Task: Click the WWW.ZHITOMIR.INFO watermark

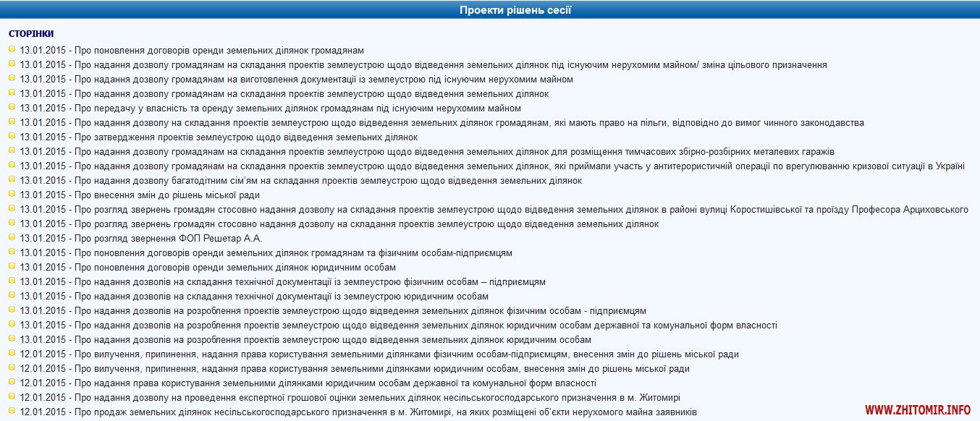Action: (917, 410)
